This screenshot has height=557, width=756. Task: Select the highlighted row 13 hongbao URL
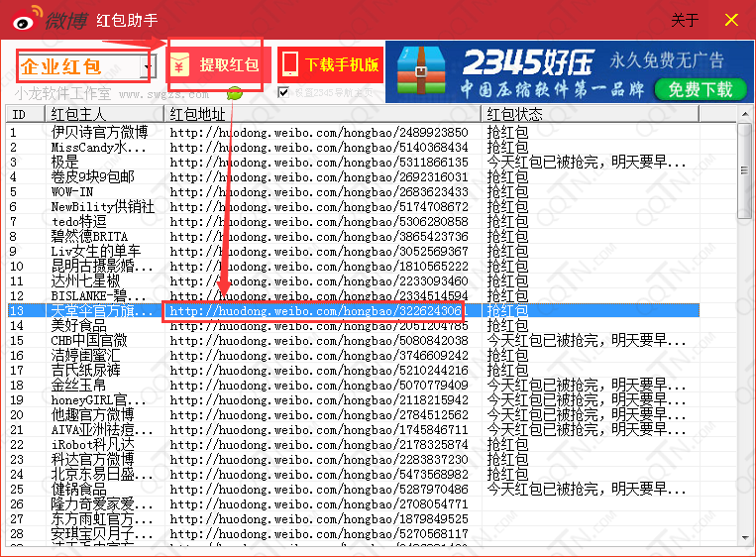point(314,310)
